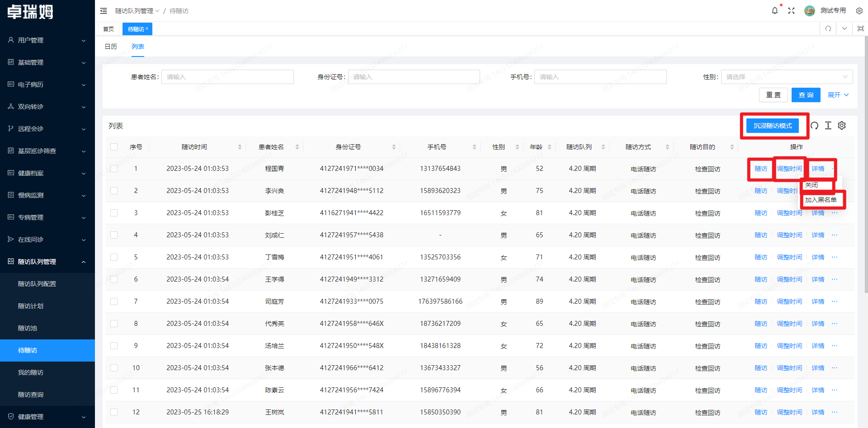Screen dimensions: 868x428
Task: Sort by 手机号 column
Action: pyautogui.click(x=474, y=147)
